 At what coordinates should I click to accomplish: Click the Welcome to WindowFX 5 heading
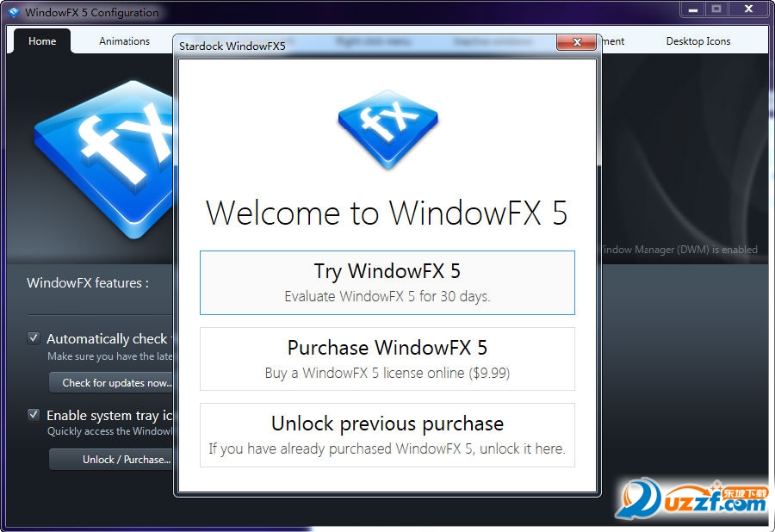[387, 213]
